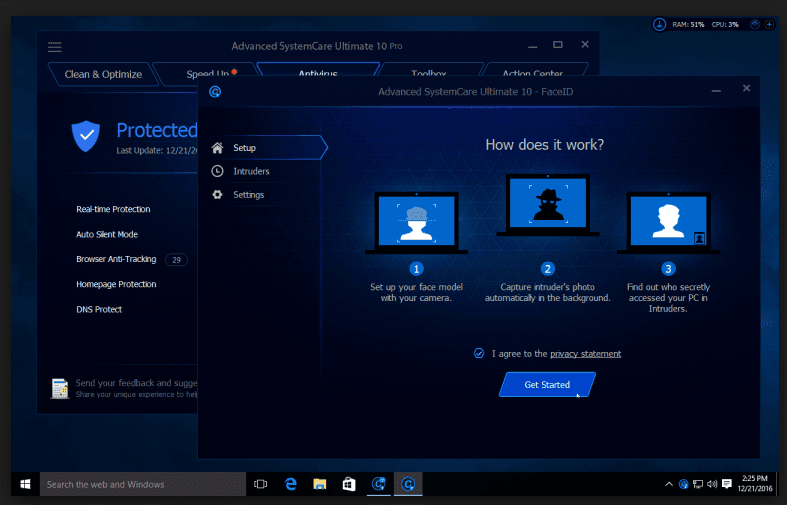Screen dimensions: 787x505
Task: Open network tray icon
Action: (698, 484)
